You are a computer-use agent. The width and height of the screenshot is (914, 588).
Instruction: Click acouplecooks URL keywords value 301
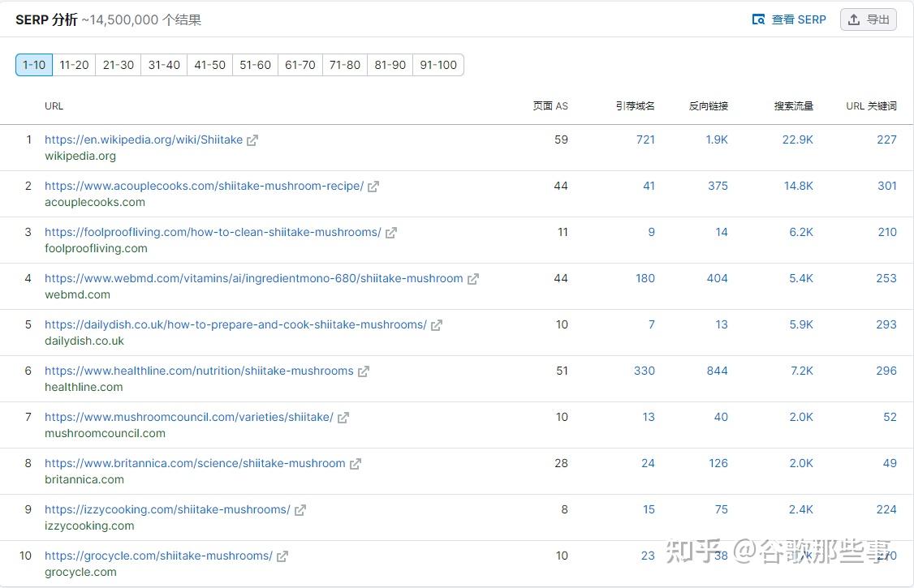pyautogui.click(x=887, y=186)
